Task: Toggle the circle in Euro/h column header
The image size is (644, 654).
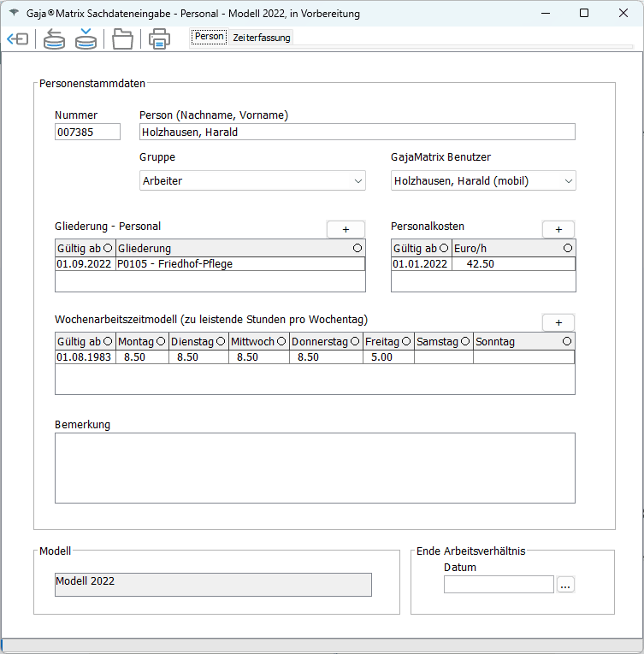Action: (x=568, y=248)
